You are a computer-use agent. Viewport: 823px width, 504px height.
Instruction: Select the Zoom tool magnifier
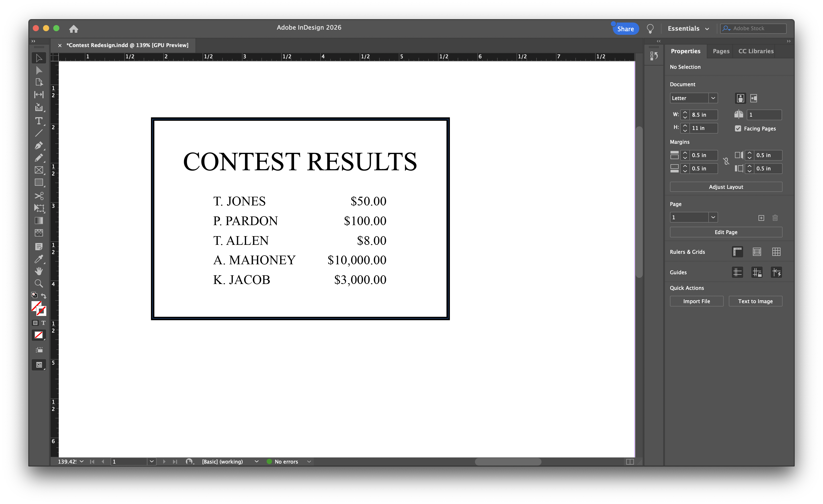click(39, 283)
